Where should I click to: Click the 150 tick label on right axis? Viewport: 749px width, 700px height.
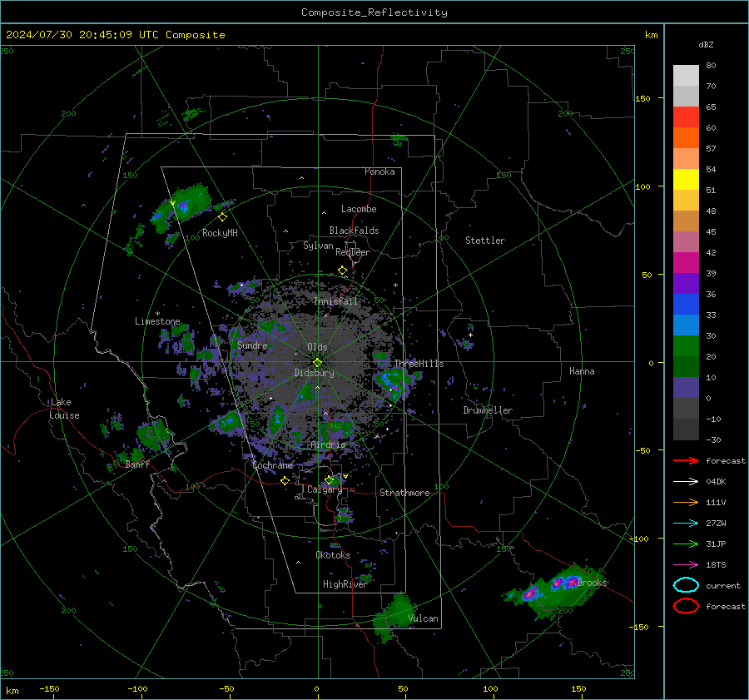click(643, 98)
